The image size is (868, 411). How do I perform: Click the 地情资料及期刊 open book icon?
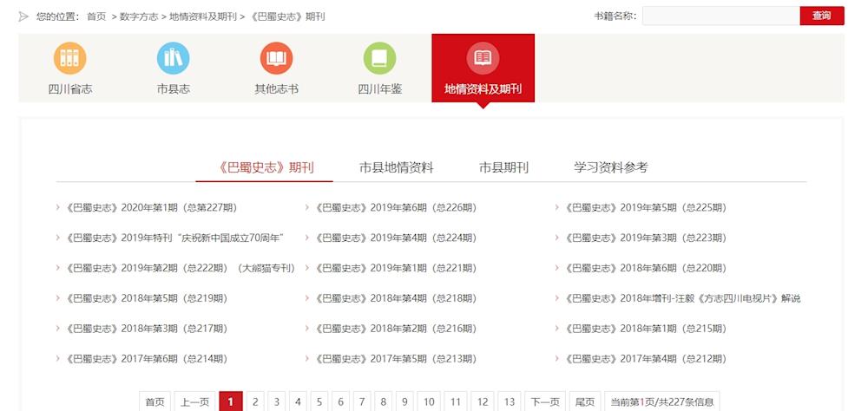(483, 58)
